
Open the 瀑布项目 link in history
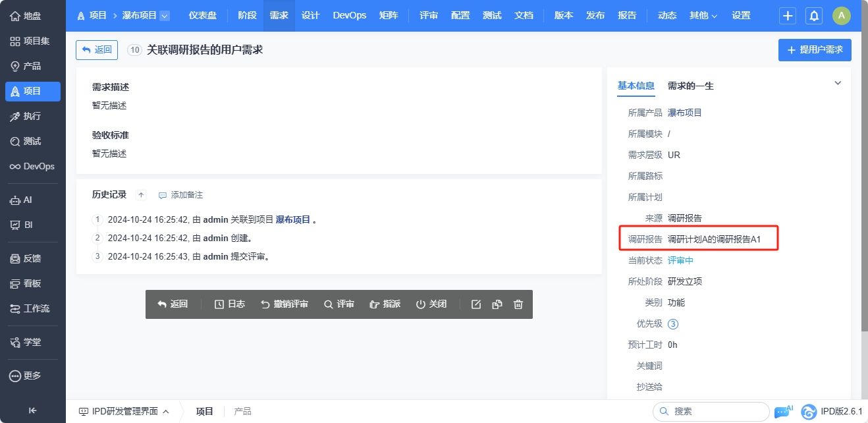(292, 220)
